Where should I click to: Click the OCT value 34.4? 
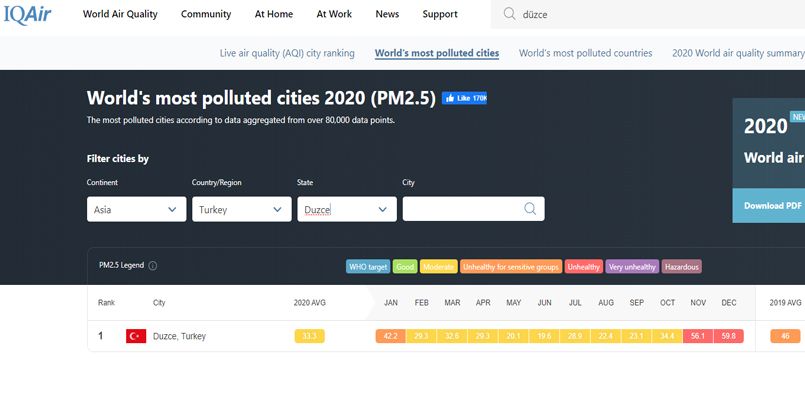(667, 336)
